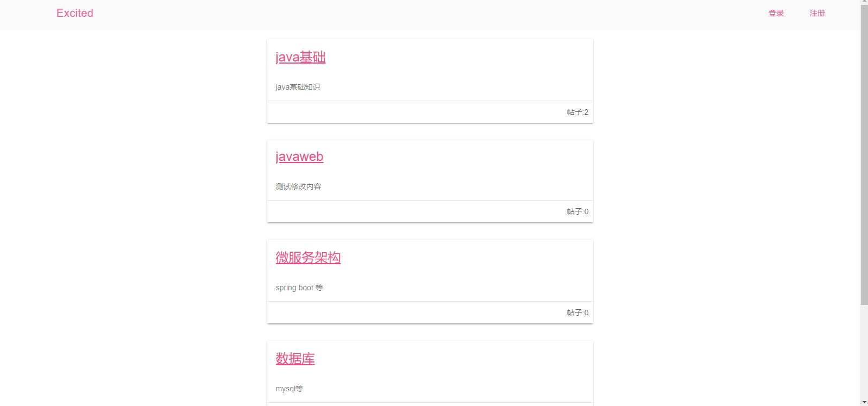This screenshot has width=868, height=406.
Task: Click the Excited site logo
Action: 75,13
